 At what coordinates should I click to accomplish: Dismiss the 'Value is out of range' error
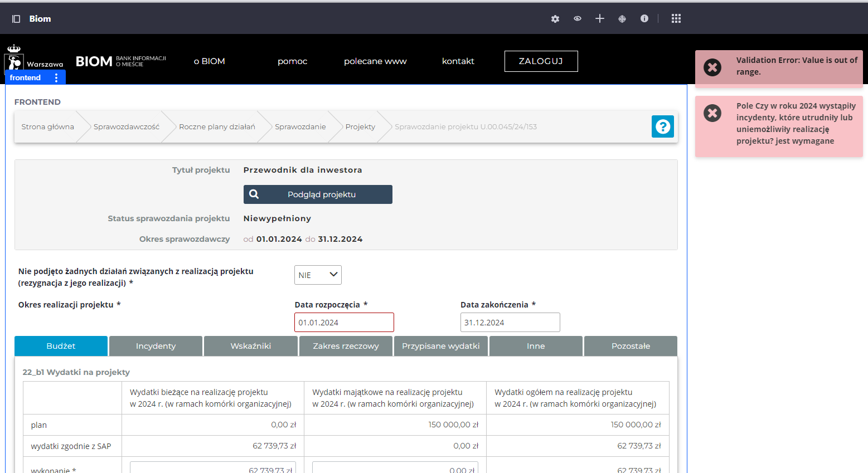712,67
